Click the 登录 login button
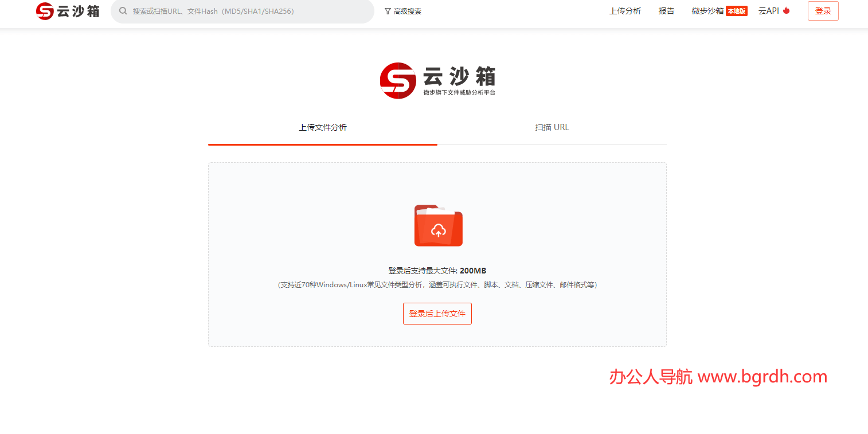This screenshot has width=868, height=434. pyautogui.click(x=823, y=11)
